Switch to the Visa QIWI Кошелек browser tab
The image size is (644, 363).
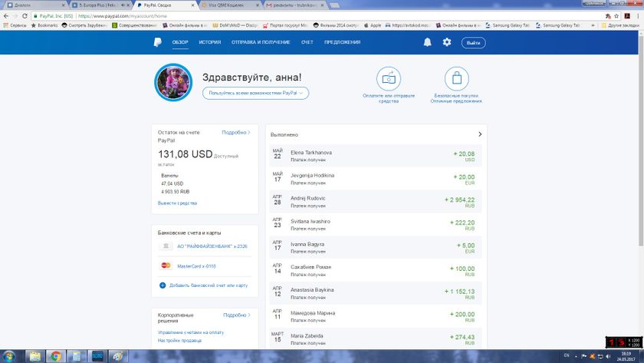pyautogui.click(x=227, y=5)
